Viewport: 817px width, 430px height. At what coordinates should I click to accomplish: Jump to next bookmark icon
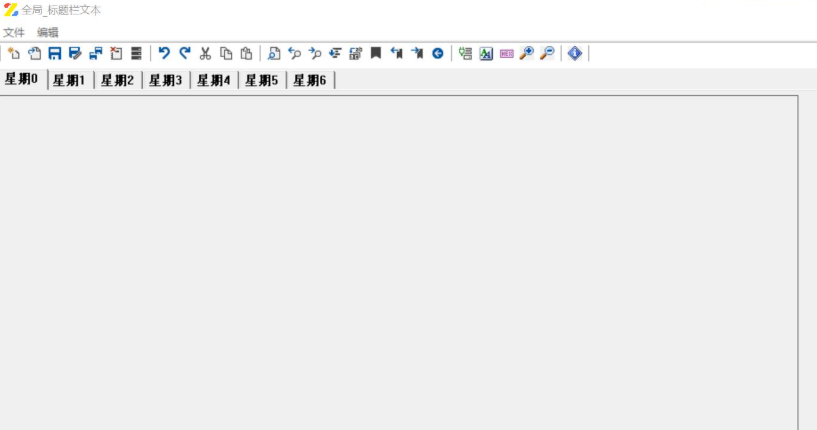417,53
